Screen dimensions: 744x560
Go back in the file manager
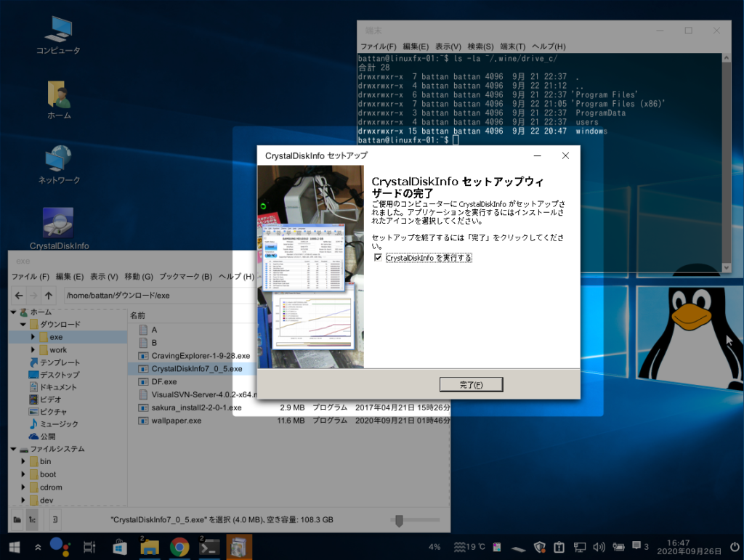point(19,296)
